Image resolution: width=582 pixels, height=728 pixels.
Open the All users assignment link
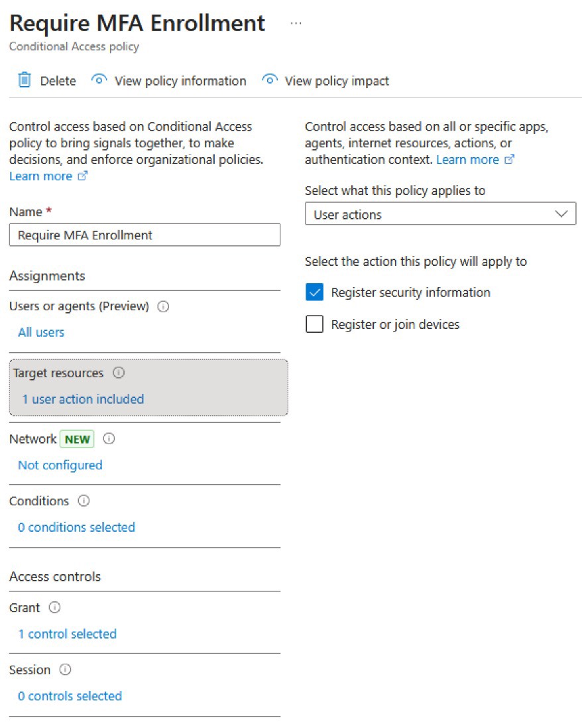click(41, 332)
